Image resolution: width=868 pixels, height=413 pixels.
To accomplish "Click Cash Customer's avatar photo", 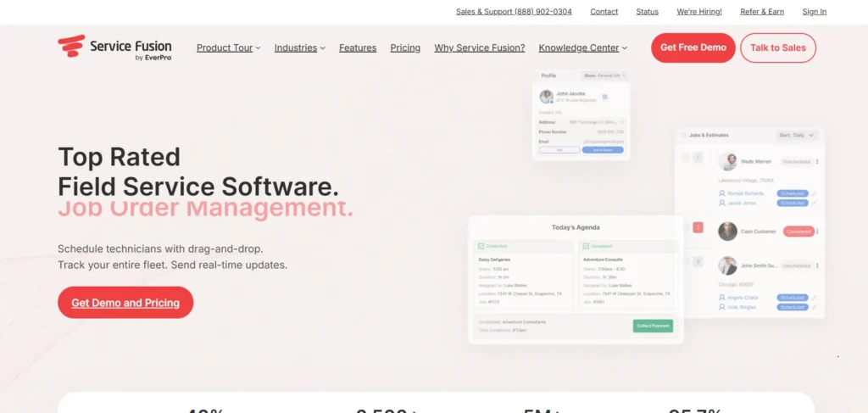I will 728,232.
